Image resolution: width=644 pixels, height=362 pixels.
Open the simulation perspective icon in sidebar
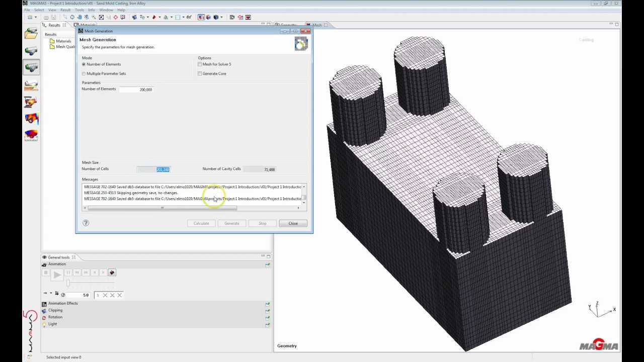pyautogui.click(x=31, y=102)
